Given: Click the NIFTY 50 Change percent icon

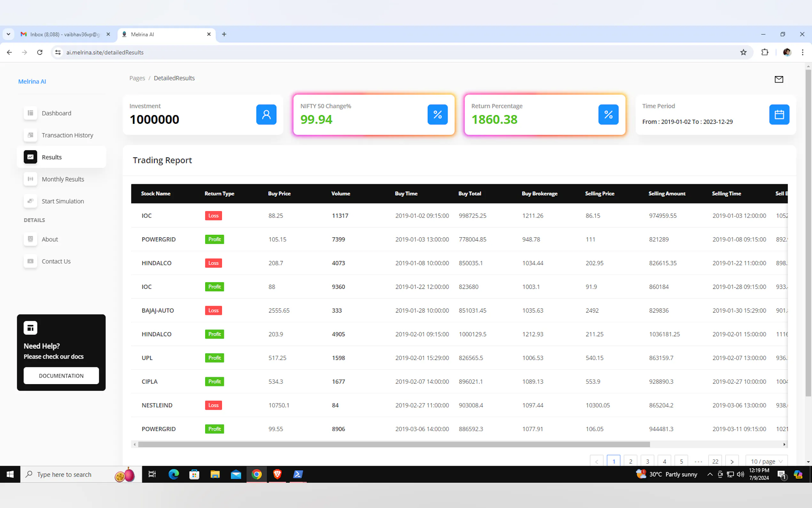Looking at the screenshot, I should pos(437,115).
